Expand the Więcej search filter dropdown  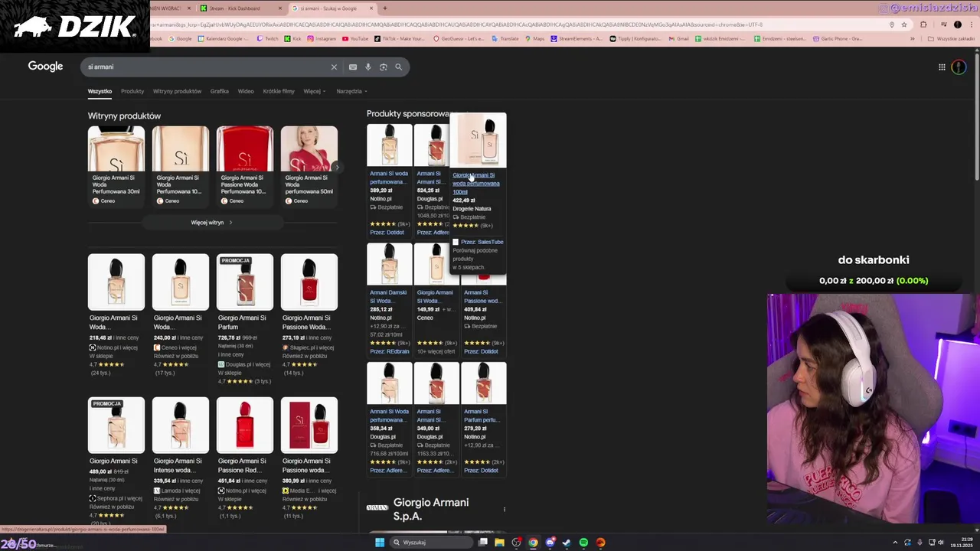tap(314, 91)
